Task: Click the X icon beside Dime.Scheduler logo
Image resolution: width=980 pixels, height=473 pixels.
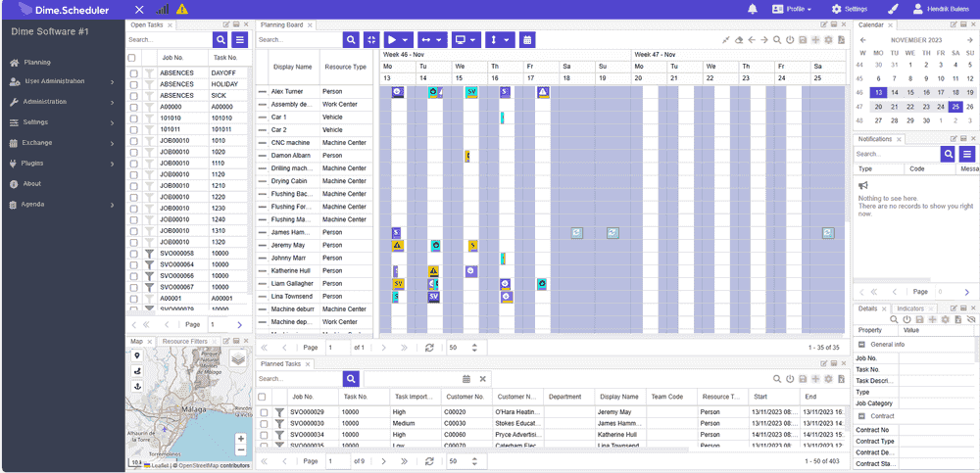Action: point(139,10)
